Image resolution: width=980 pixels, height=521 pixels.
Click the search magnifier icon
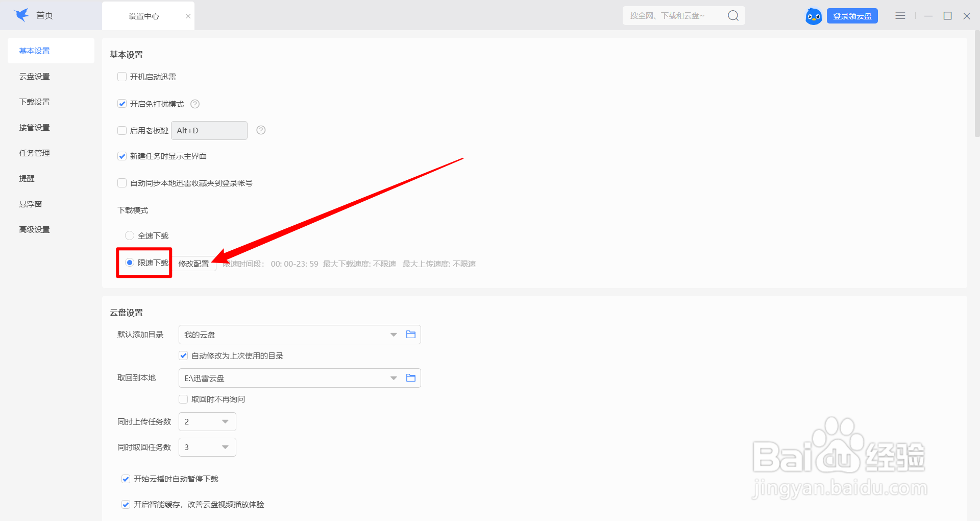tap(733, 16)
